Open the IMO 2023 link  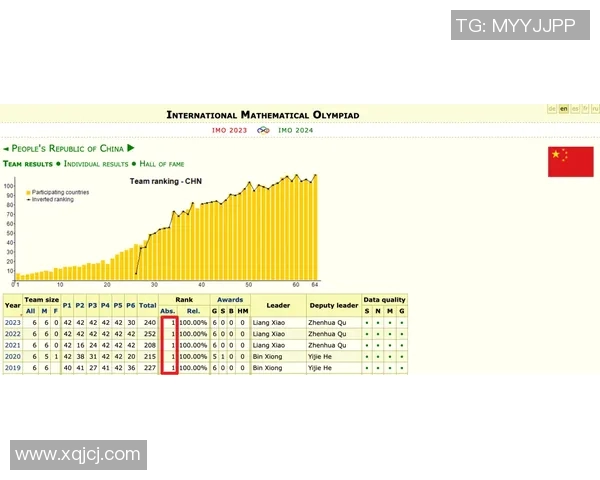229,130
